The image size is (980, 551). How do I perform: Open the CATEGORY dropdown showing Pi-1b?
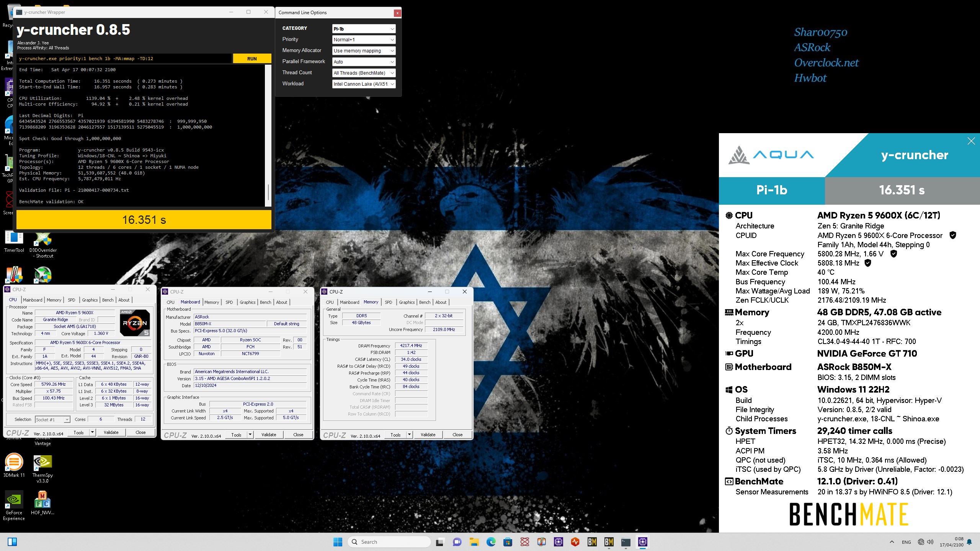click(x=364, y=29)
